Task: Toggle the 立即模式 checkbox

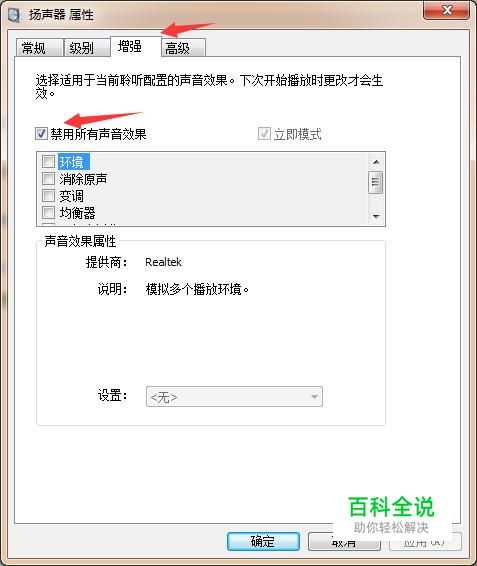Action: (x=264, y=134)
